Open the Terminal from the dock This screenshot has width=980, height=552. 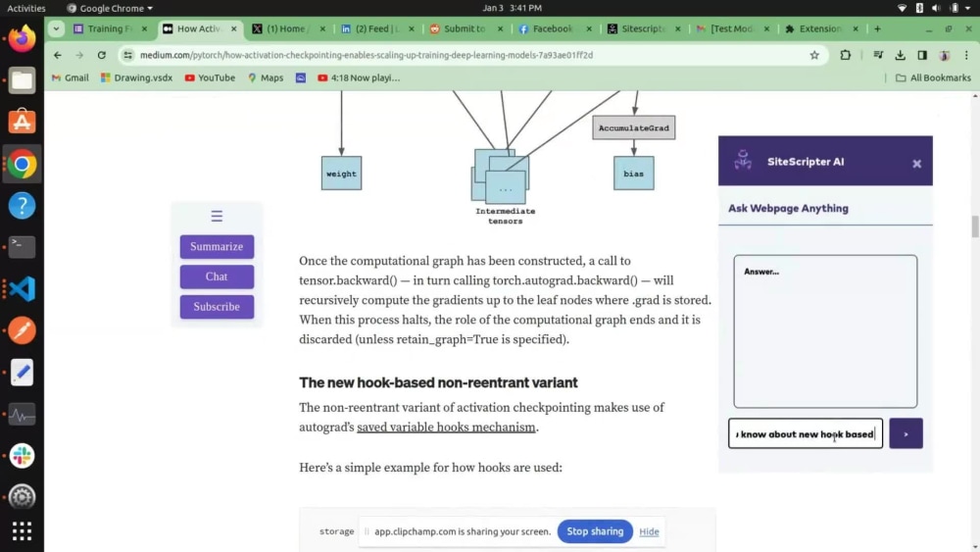pos(22,247)
